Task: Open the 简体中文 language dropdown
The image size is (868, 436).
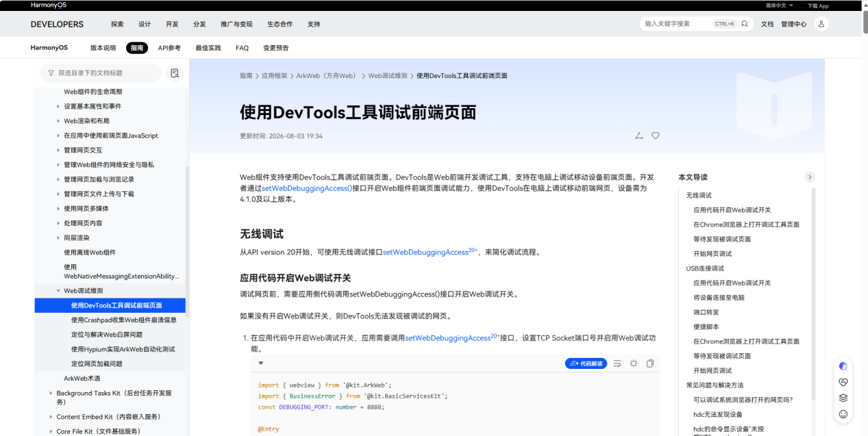Action: [x=780, y=5]
